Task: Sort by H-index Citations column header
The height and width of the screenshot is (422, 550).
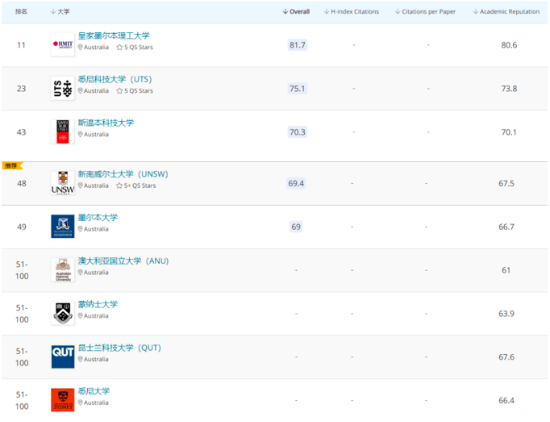Action: click(x=351, y=12)
